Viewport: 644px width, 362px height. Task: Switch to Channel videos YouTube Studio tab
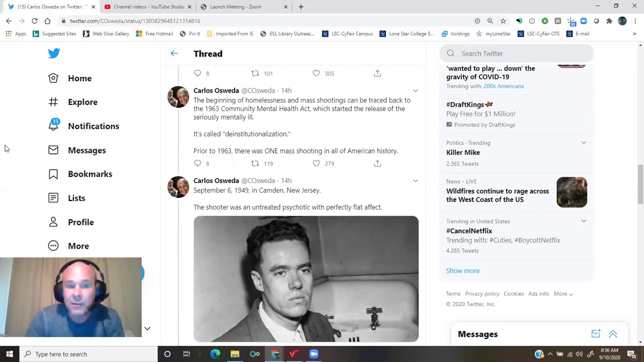(148, 7)
